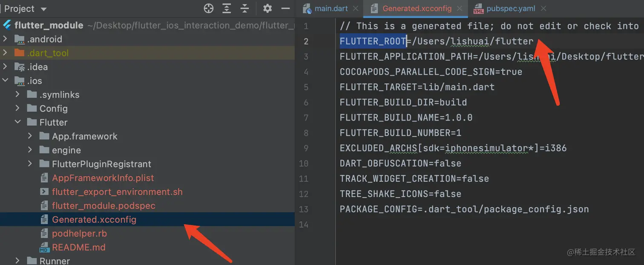Expand the Runner folder
The image size is (644, 265).
[x=17, y=260]
